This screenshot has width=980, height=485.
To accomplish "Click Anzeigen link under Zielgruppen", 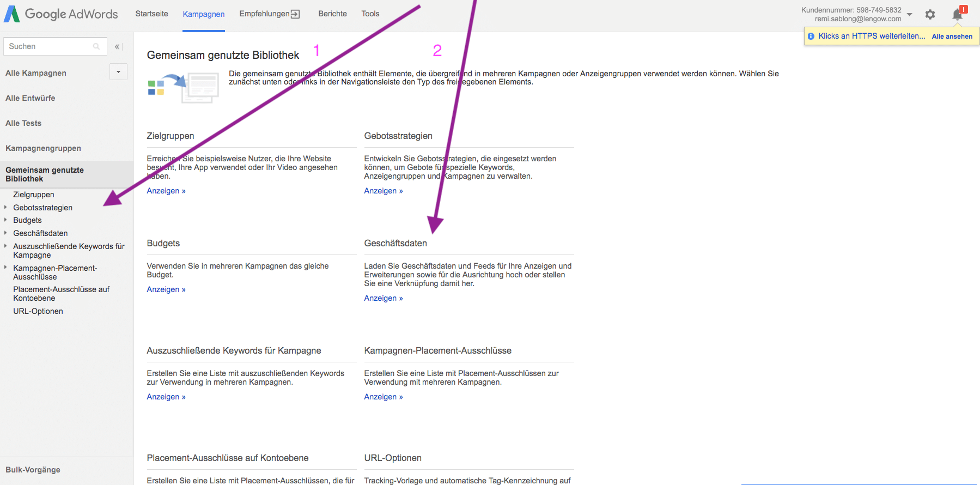I will coord(166,191).
